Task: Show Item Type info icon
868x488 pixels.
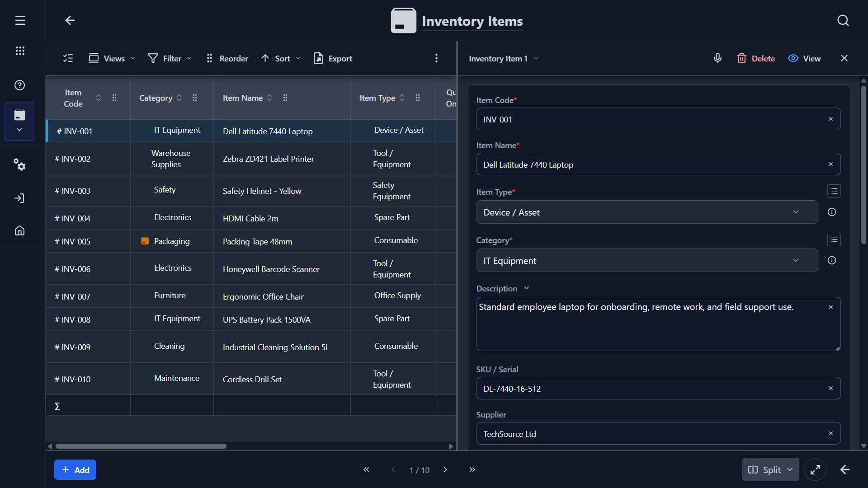Action: (x=832, y=212)
